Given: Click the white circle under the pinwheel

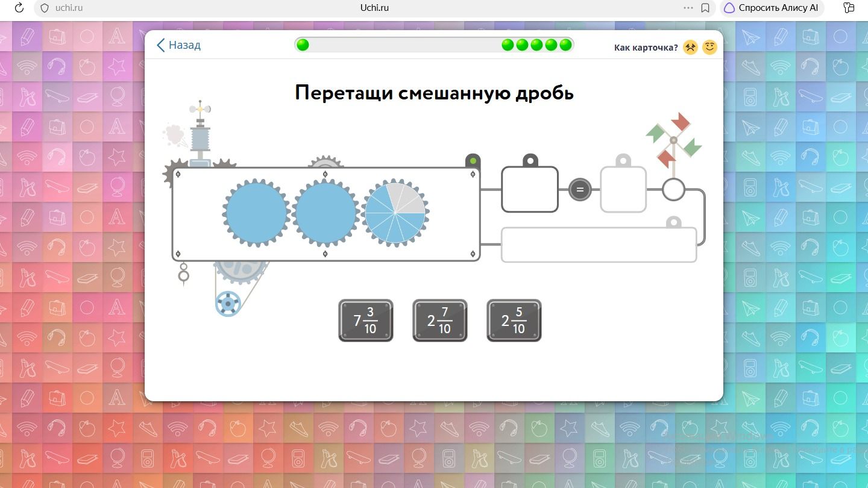Looking at the screenshot, I should [x=674, y=190].
